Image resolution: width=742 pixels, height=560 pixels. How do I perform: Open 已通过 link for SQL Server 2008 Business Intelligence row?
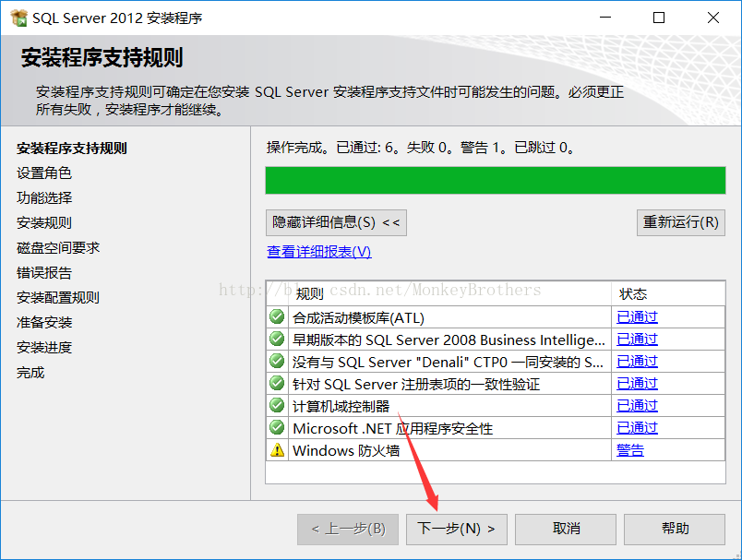click(637, 340)
